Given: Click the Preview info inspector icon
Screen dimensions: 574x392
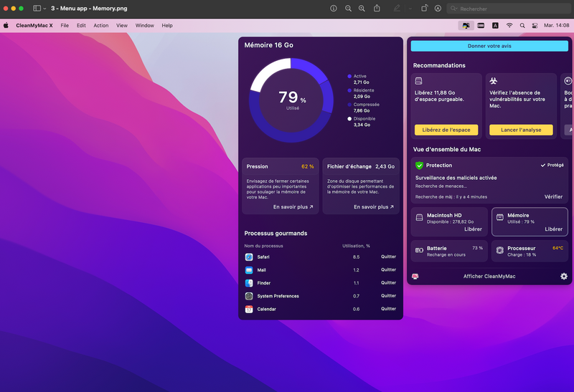Looking at the screenshot, I should (x=333, y=8).
